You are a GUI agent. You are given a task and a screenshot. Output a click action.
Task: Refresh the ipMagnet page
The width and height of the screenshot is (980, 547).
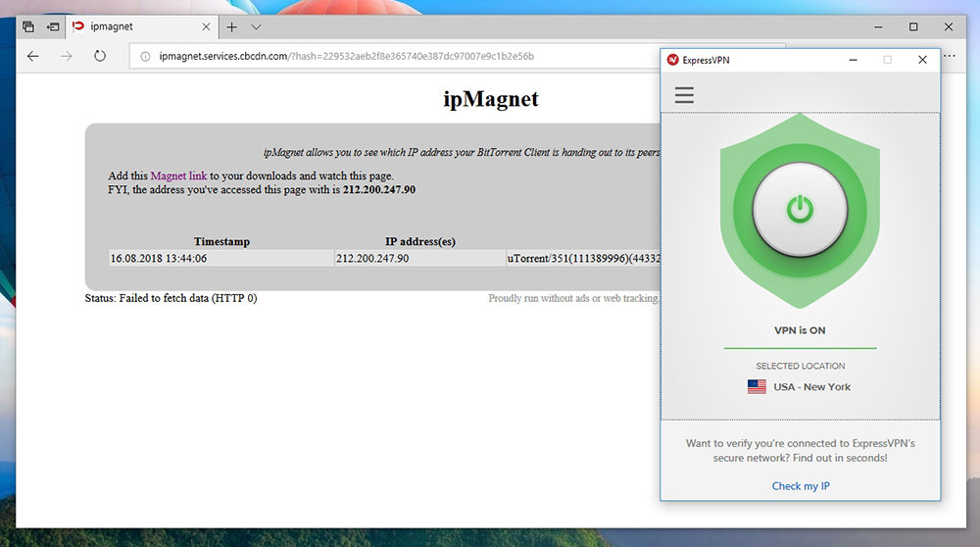pyautogui.click(x=100, y=56)
